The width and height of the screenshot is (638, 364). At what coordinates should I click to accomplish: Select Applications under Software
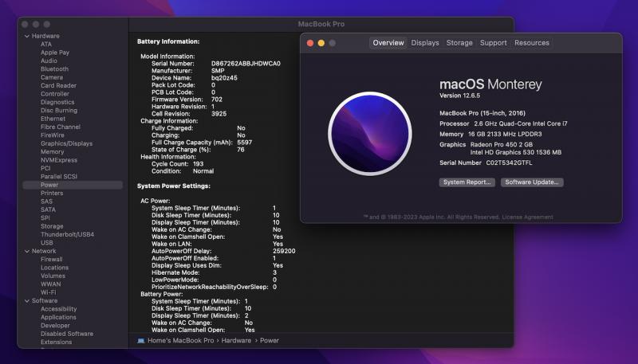[58, 317]
